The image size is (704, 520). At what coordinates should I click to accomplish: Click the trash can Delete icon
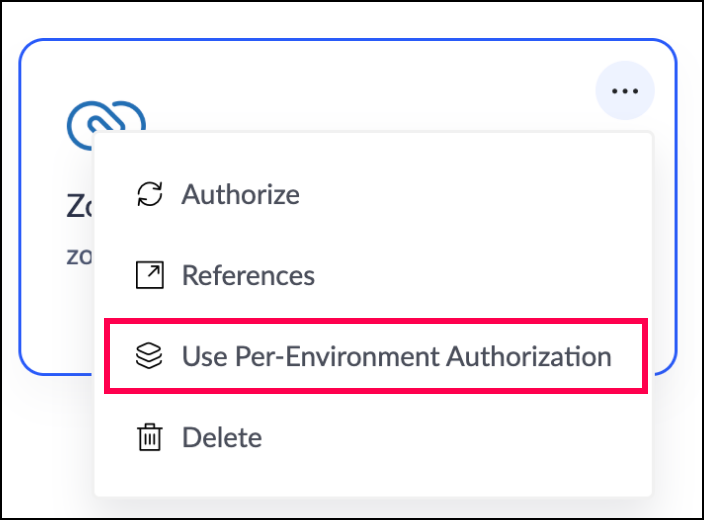(x=149, y=437)
